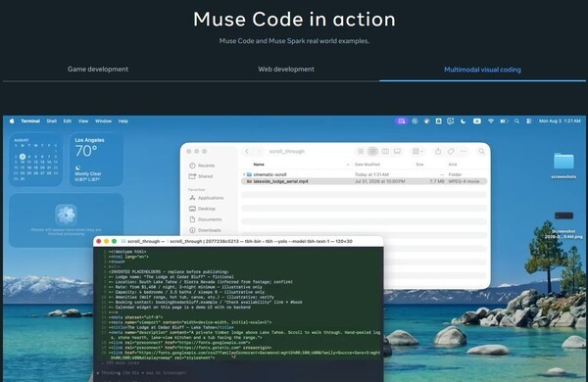The image size is (588, 382).
Task: Open the Shell menu
Action: tap(51, 121)
